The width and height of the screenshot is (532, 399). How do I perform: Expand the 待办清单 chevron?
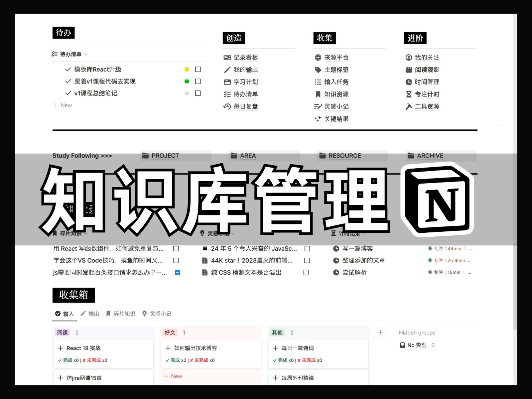coord(86,55)
